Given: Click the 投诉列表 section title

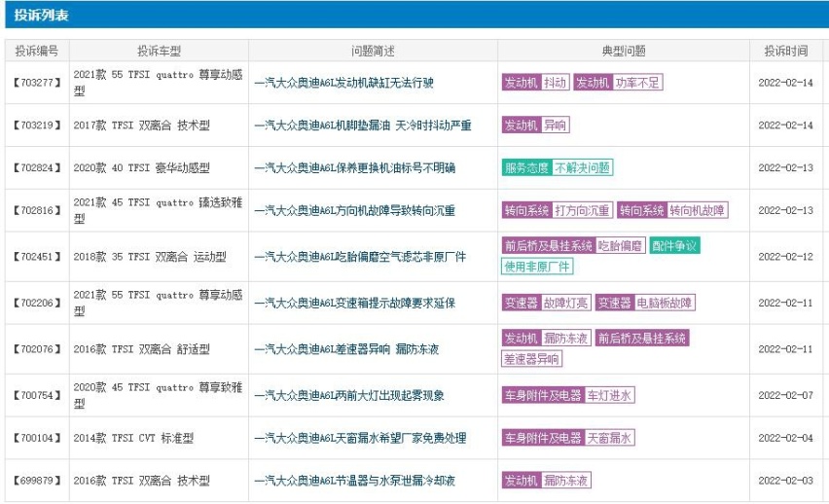Looking at the screenshot, I should pos(41,16).
